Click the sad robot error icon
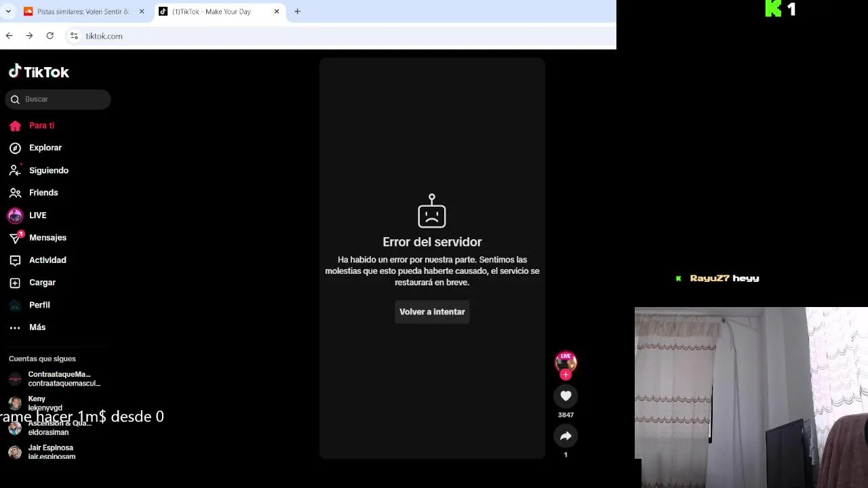This screenshot has height=488, width=868. pyautogui.click(x=432, y=211)
